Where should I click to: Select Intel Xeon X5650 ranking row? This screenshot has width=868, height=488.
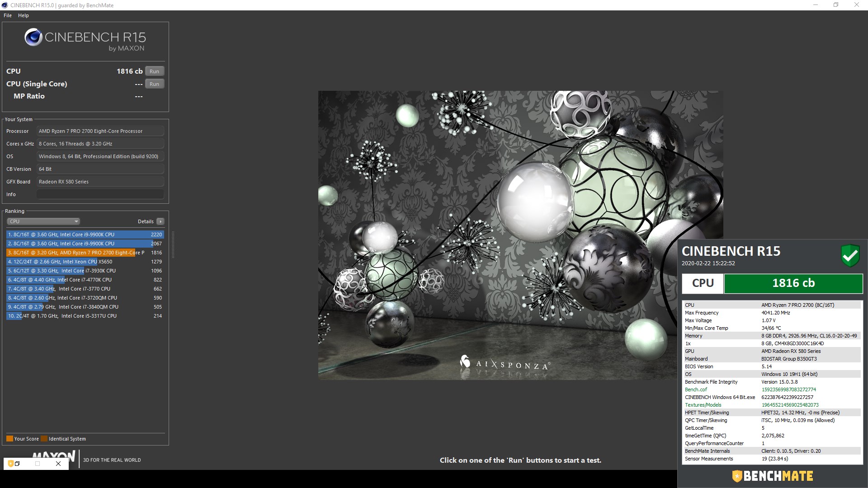coord(85,262)
